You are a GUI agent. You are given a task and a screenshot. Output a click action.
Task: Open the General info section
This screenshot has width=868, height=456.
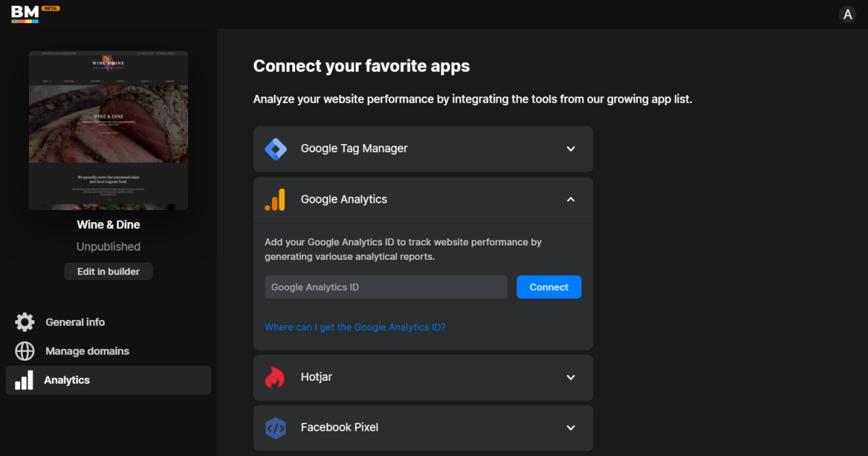click(x=75, y=321)
